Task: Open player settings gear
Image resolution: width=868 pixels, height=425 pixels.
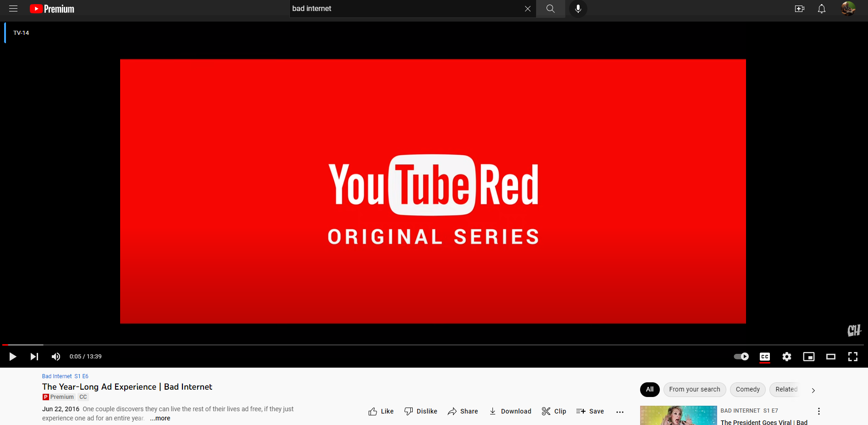Action: [787, 357]
